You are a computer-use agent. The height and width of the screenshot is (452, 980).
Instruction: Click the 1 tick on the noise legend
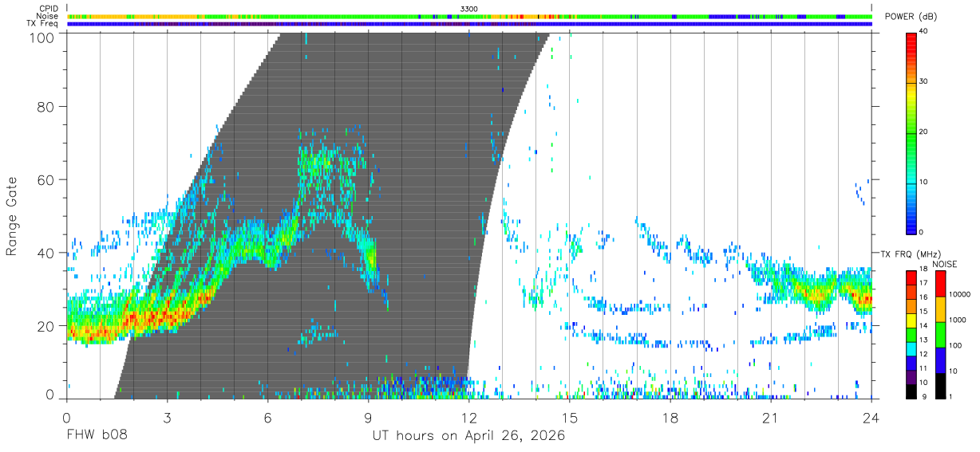click(950, 397)
